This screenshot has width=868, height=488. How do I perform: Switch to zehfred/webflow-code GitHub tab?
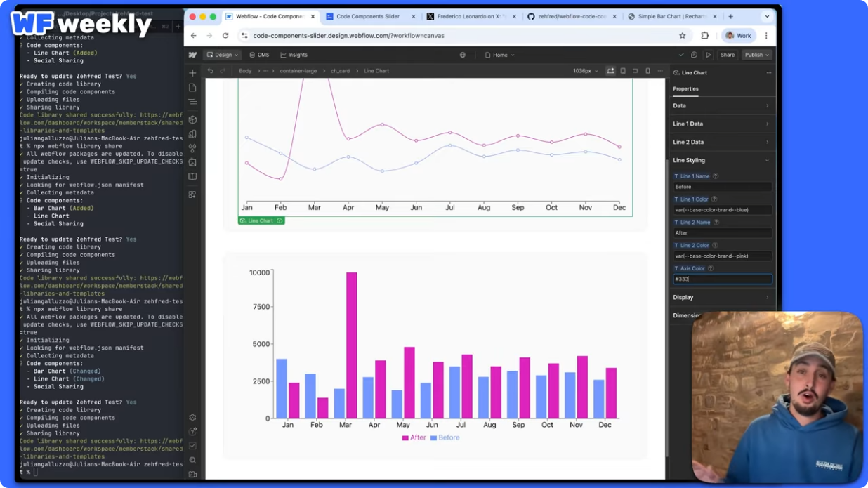tap(572, 17)
